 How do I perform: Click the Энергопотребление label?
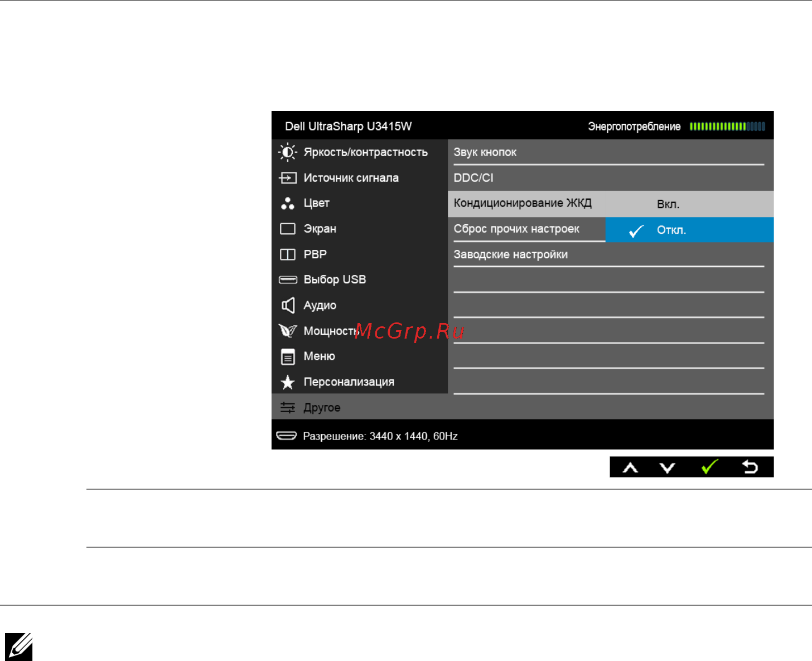(634, 127)
